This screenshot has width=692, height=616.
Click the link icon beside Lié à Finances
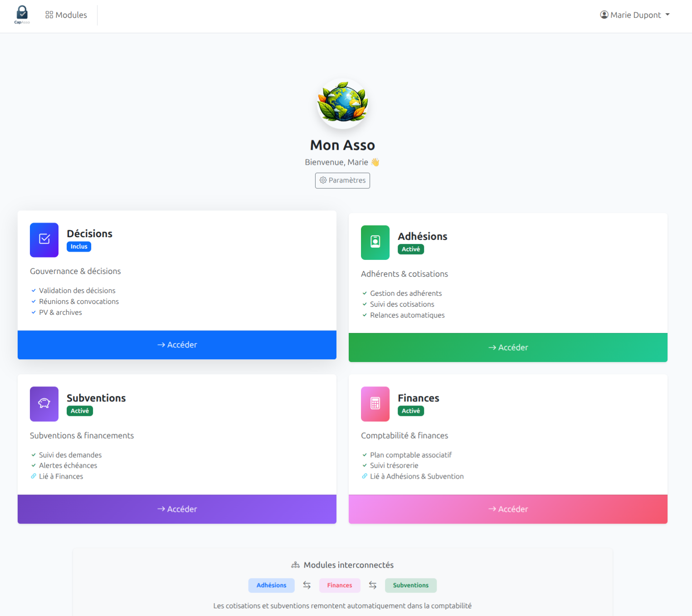(x=34, y=476)
